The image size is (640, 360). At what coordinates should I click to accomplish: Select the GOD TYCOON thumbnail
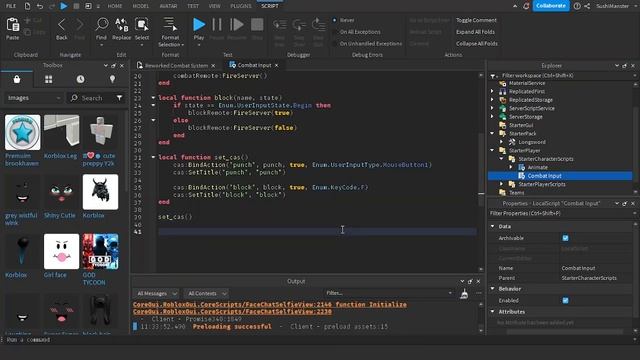click(100, 251)
